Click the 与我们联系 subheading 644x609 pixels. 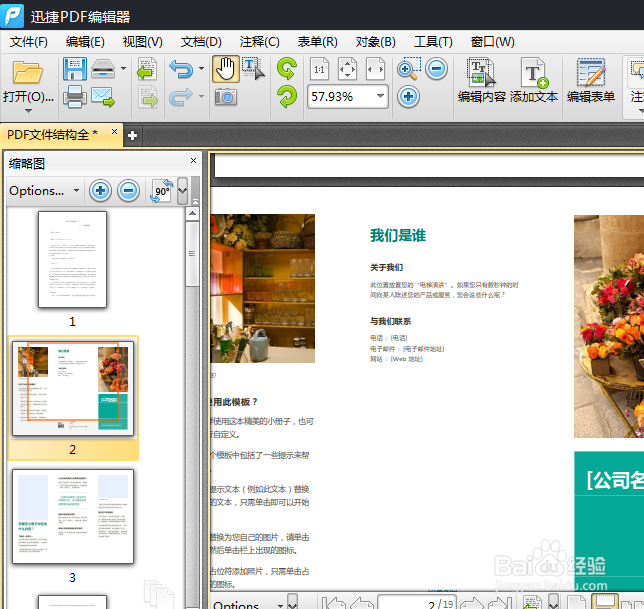391,321
